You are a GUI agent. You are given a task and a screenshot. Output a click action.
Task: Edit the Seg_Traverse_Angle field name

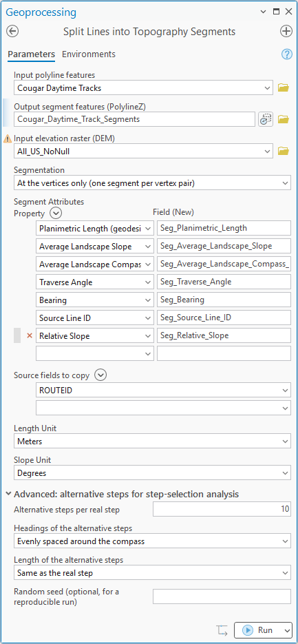coord(224,282)
